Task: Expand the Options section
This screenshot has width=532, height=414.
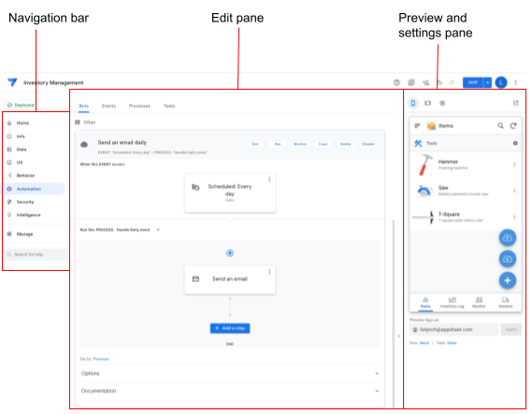Action: tap(230, 373)
